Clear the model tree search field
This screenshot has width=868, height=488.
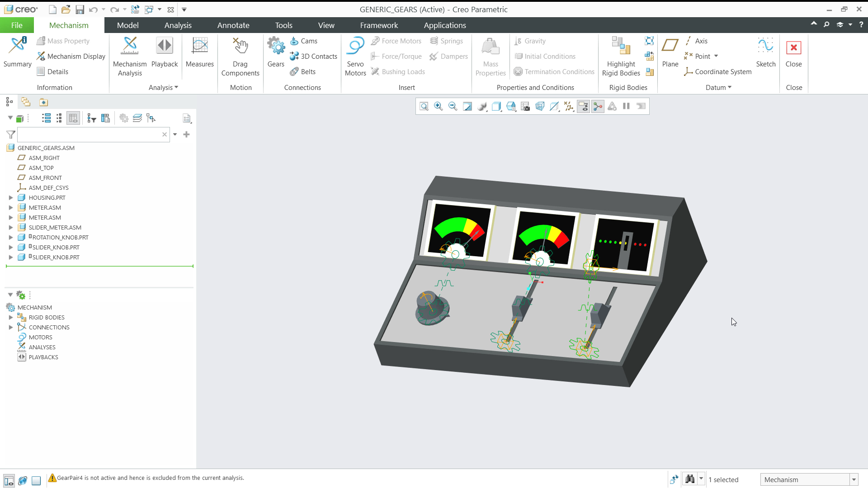[165, 135]
